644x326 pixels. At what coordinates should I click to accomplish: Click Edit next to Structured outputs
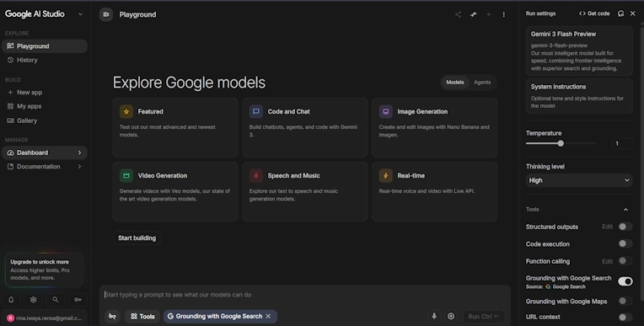(607, 227)
